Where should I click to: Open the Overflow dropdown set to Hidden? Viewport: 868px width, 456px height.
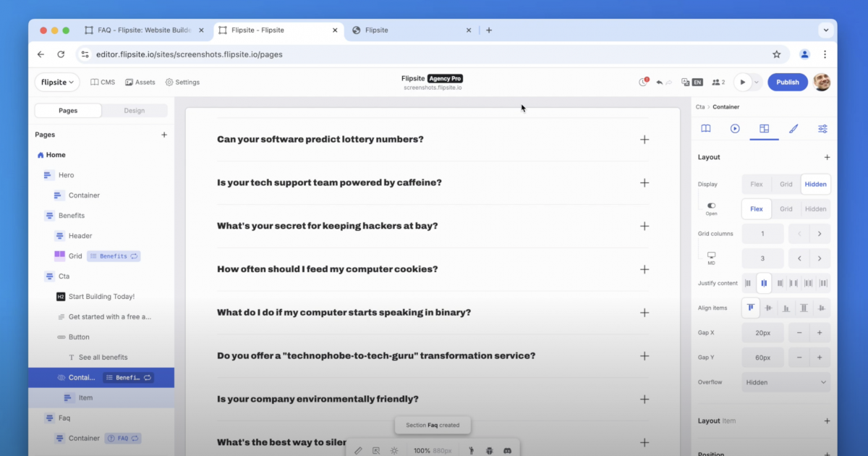786,381
